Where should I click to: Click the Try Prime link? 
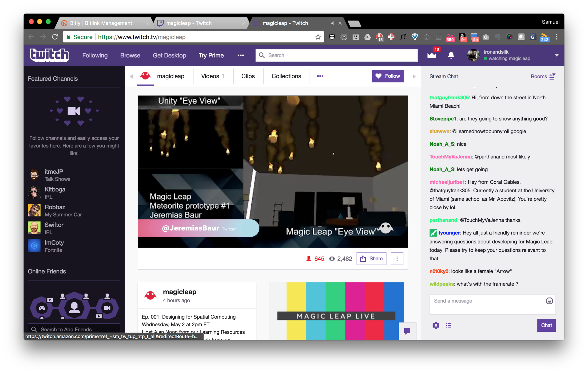pyautogui.click(x=211, y=56)
